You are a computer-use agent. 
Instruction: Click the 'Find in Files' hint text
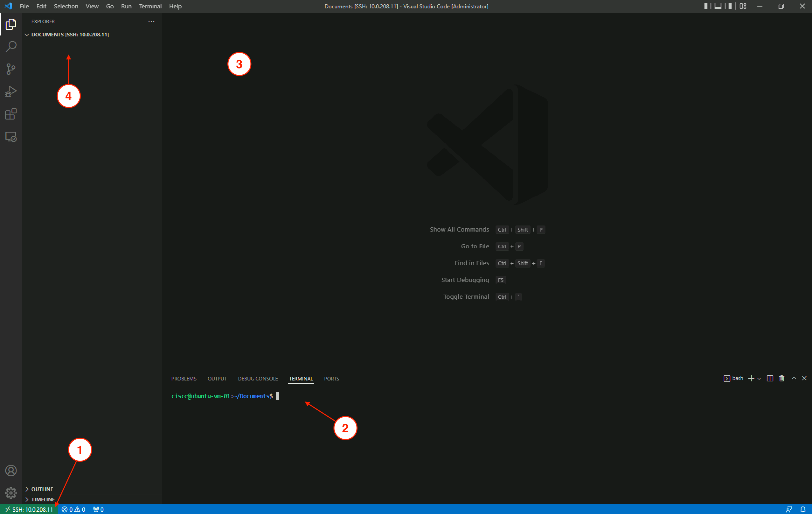472,263
